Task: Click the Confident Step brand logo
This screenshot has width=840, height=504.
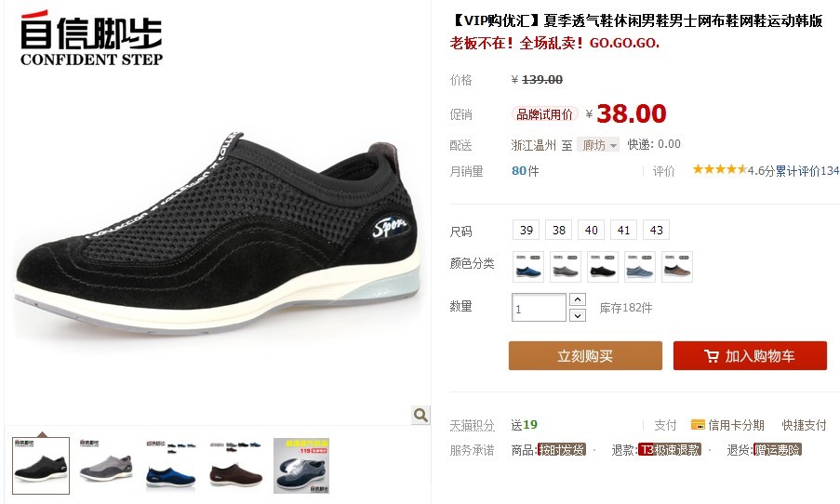Action: tap(91, 38)
